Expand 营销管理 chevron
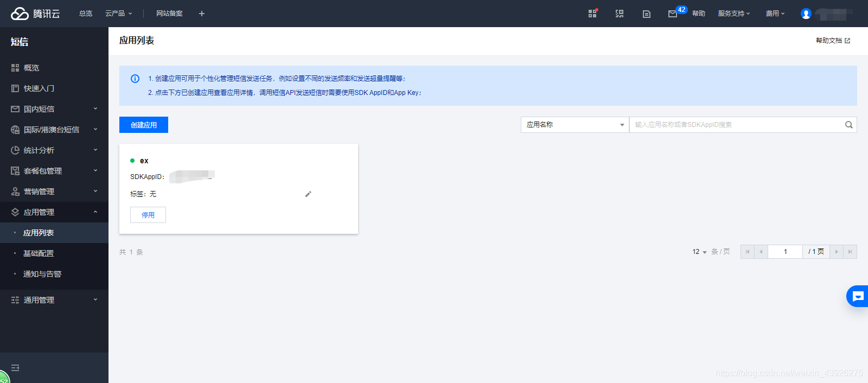Image resolution: width=868 pixels, height=383 pixels. click(95, 191)
